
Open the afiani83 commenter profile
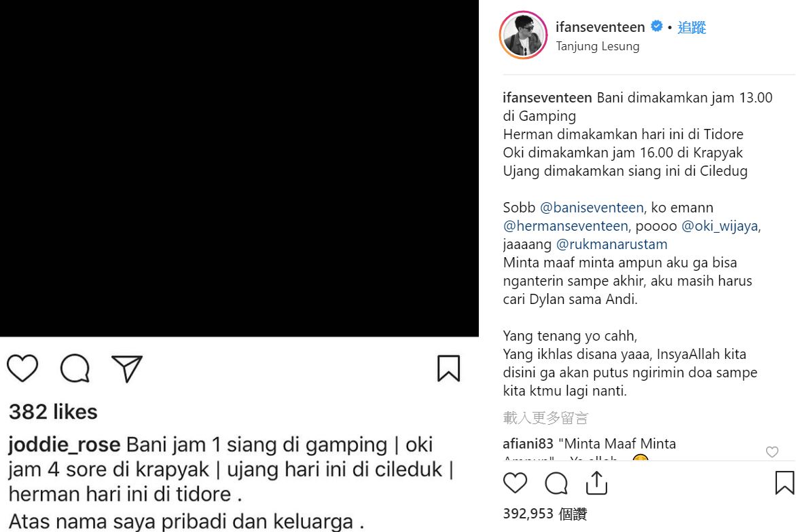[528, 444]
